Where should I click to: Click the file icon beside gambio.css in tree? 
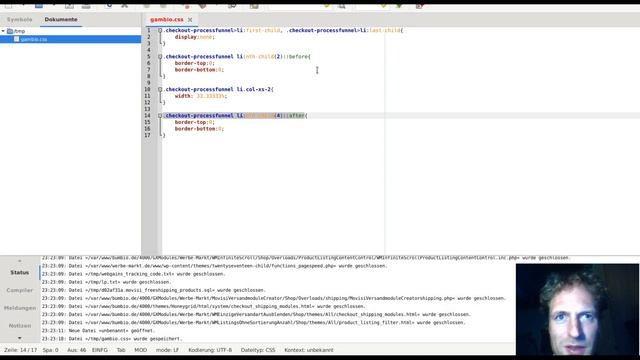pyautogui.click(x=16, y=39)
